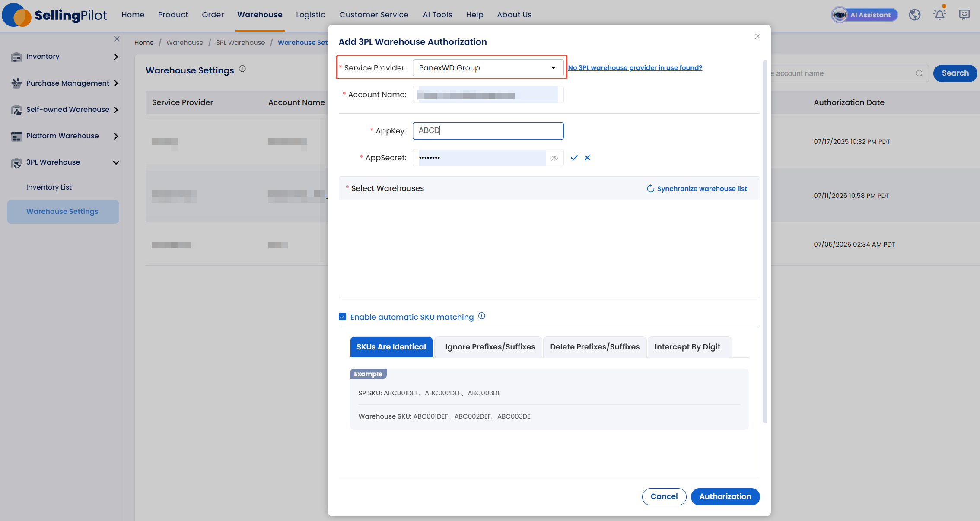
Task: Expand the Inventory sidebar menu
Action: pyautogui.click(x=116, y=57)
